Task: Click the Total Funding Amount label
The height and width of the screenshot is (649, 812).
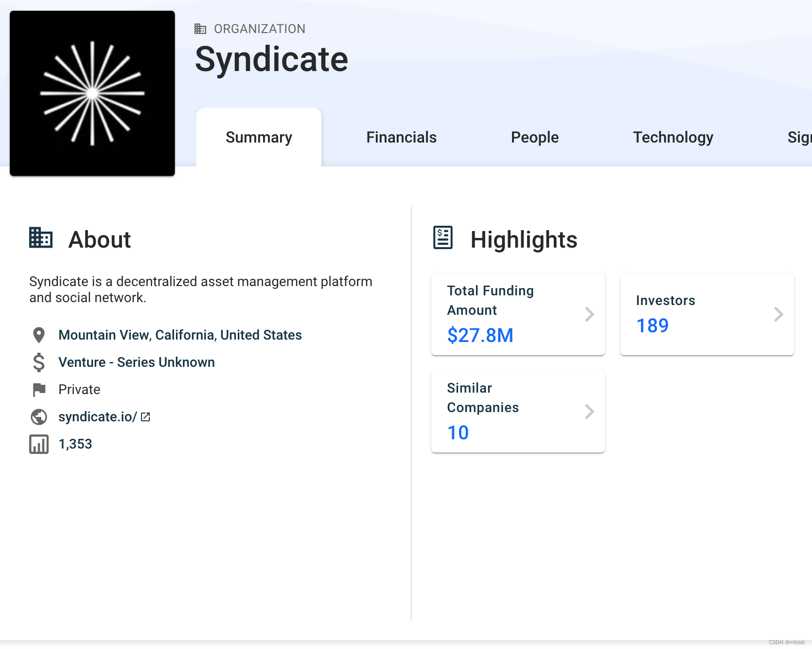Action: tap(490, 300)
